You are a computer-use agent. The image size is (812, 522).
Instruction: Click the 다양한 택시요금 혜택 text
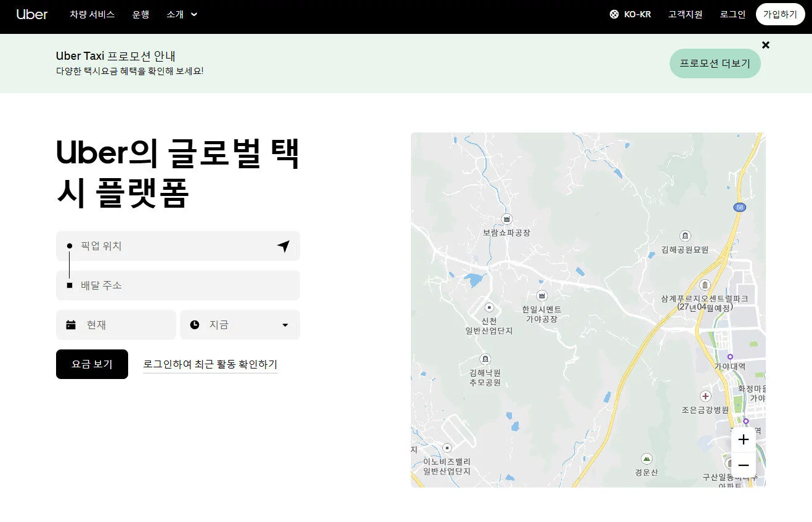(x=129, y=71)
